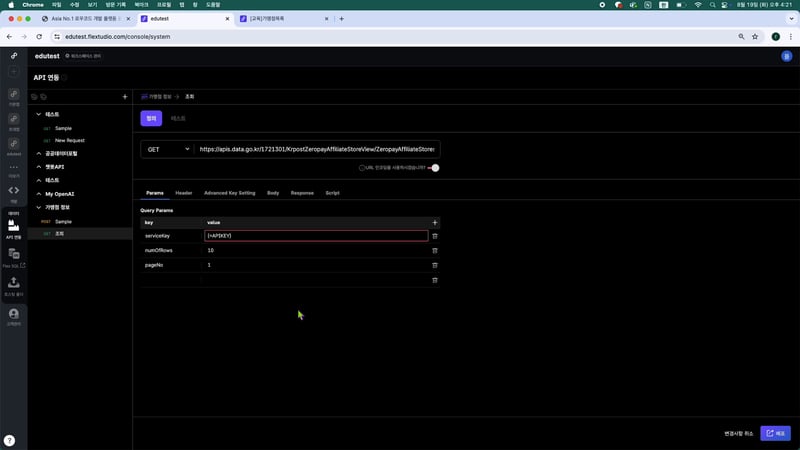The width and height of the screenshot is (800, 450).
Task: Open the GET method dropdown
Action: tap(167, 149)
